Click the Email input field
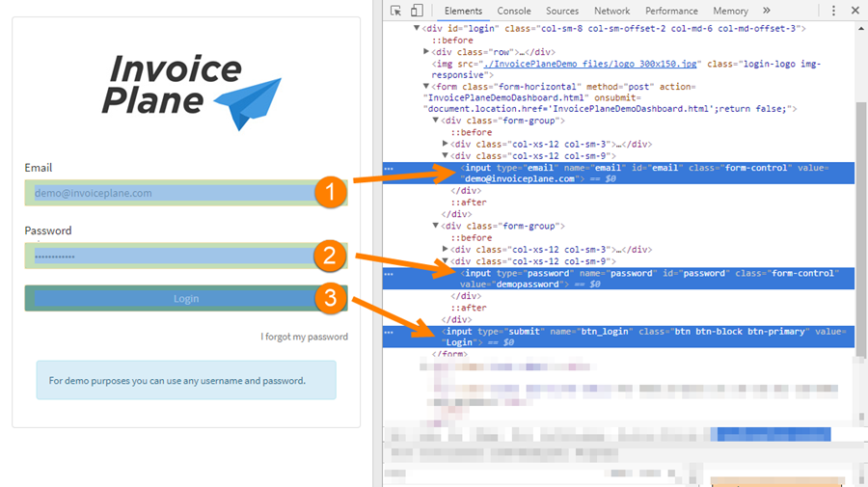 pyautogui.click(x=186, y=193)
